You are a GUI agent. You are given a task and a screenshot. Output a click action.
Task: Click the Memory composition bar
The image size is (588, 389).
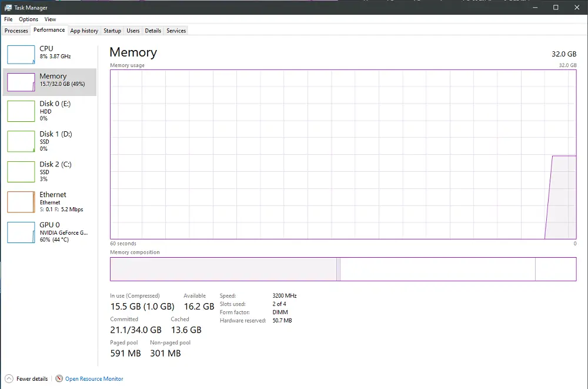click(x=343, y=269)
